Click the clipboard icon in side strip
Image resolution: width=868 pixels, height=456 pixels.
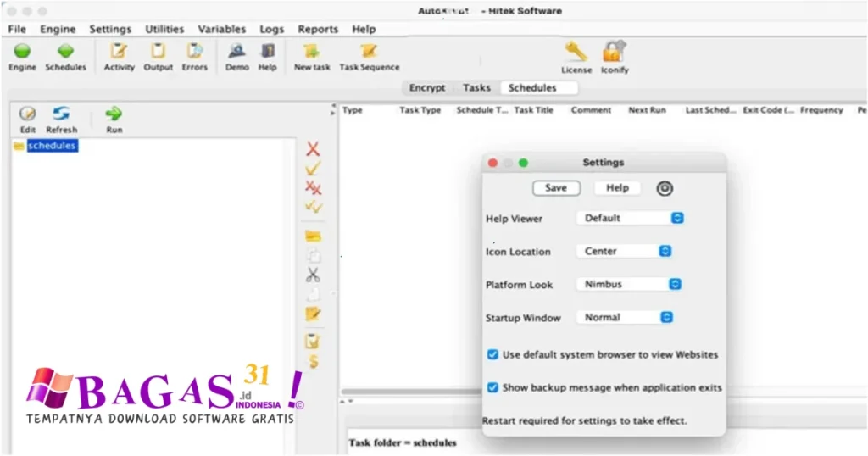coord(313,342)
